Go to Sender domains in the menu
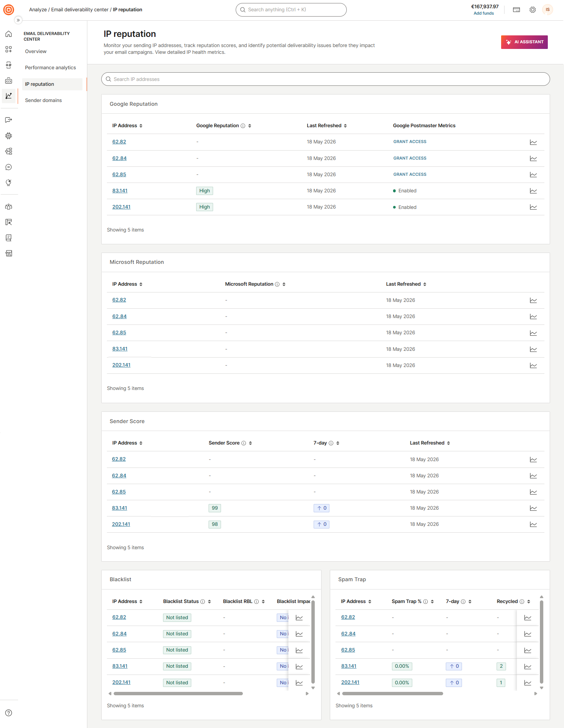Screen dimensions: 564x728 click(43, 101)
